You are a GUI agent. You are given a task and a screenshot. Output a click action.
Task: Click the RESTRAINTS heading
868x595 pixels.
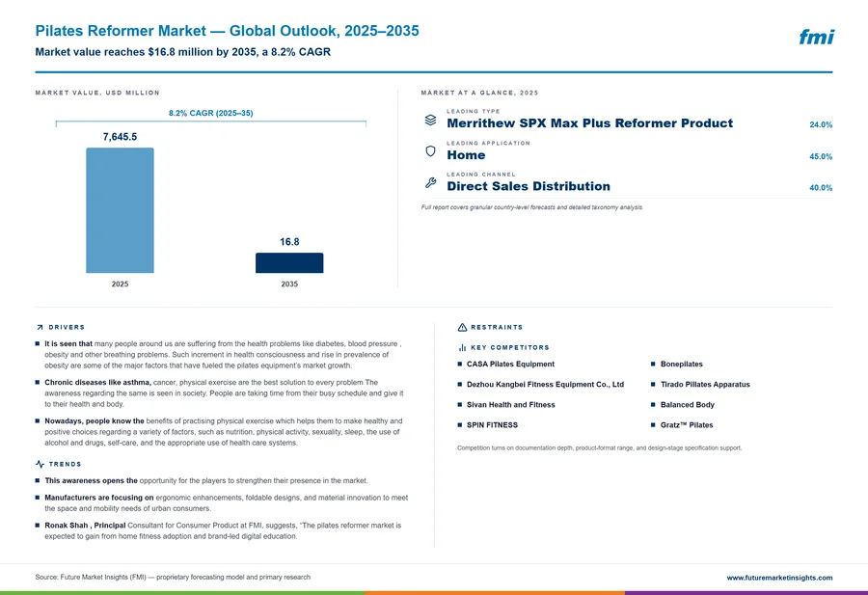[497, 327]
